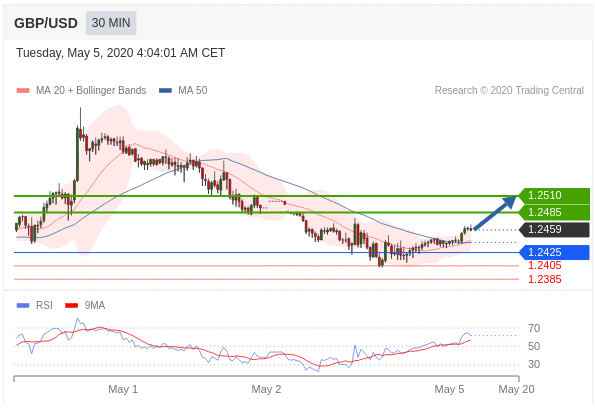Select the GBP/USD pair title
Viewport: 595px width, 411px height.
46,23
